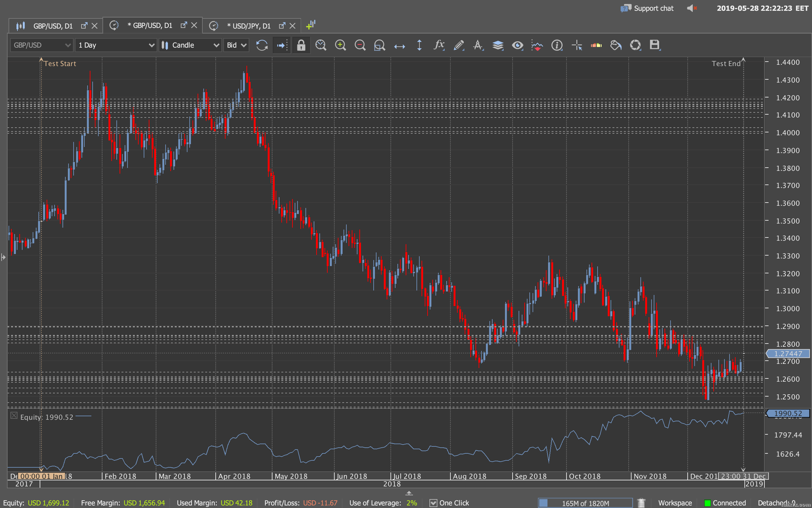This screenshot has height=508, width=812.
Task: Click the horizontal double-arrow fit icon
Action: 399,46
